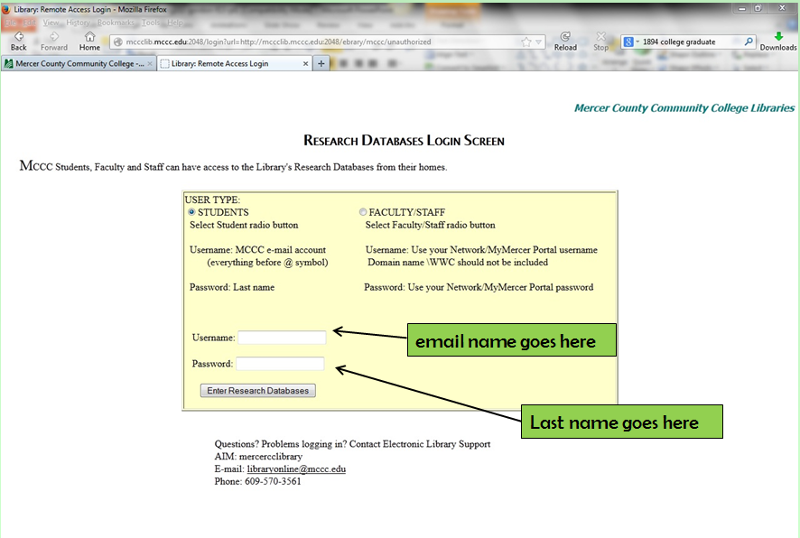Select the Library: Remote Access Login tab
This screenshot has width=800, height=538.
coord(235,63)
